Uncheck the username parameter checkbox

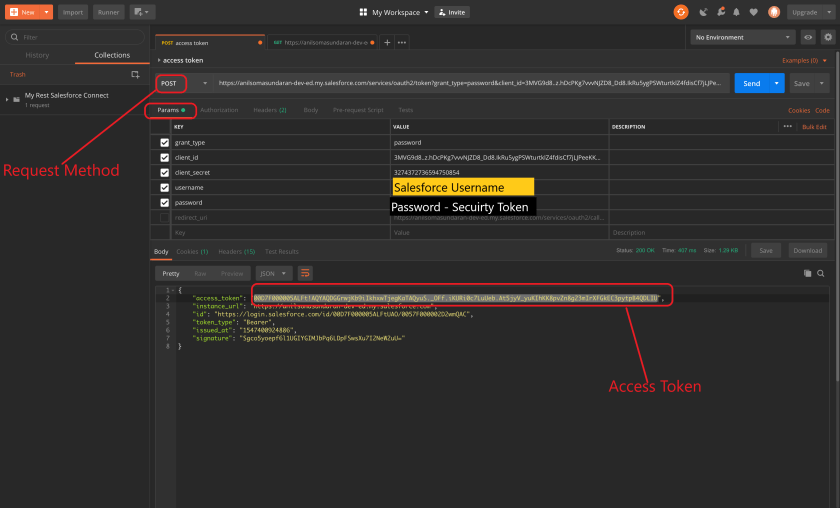pyautogui.click(x=164, y=188)
